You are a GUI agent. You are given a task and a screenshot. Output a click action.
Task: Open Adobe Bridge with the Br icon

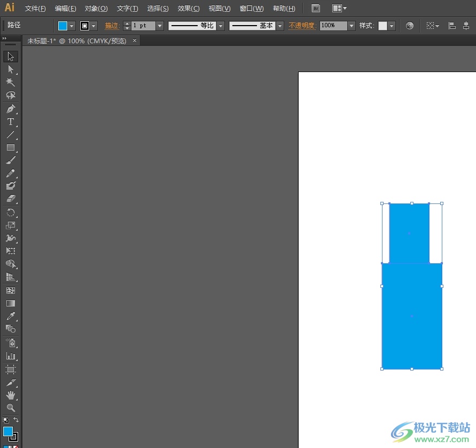tap(316, 9)
